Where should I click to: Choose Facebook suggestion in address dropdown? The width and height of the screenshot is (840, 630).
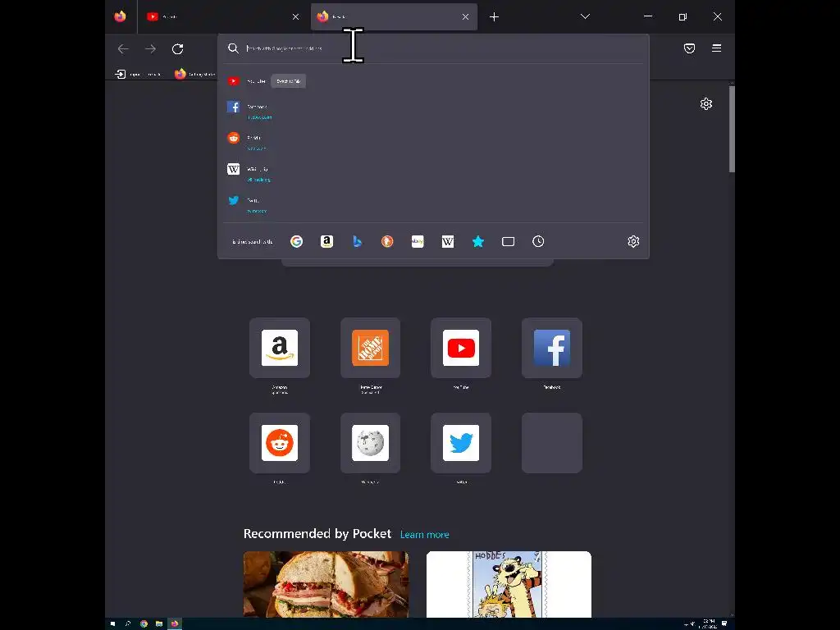click(433, 112)
